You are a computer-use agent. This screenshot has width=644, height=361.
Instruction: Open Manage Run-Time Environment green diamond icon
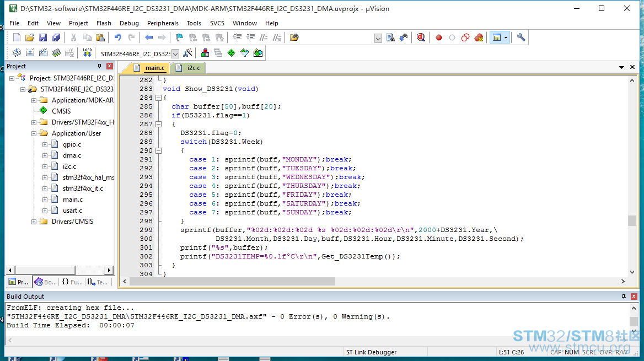pos(231,53)
